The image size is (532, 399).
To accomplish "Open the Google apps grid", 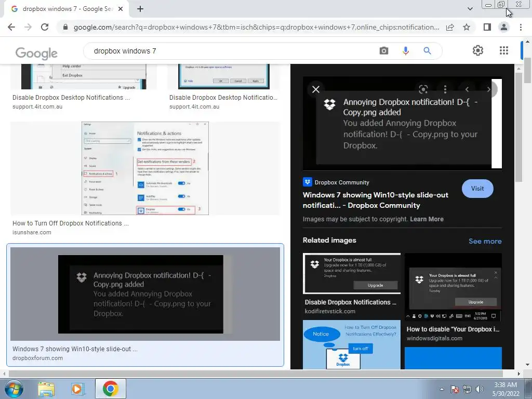I will (504, 50).
